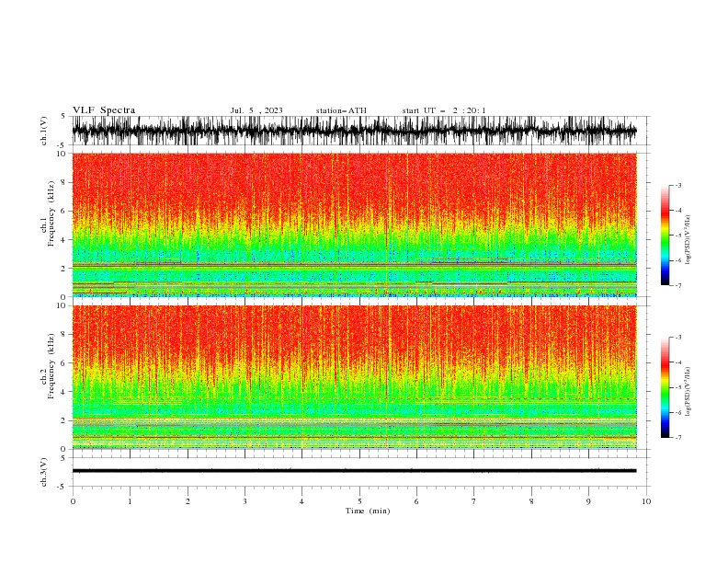Click the time axis tick label "4"
Screen dimensions: 728x563
tap(301, 501)
